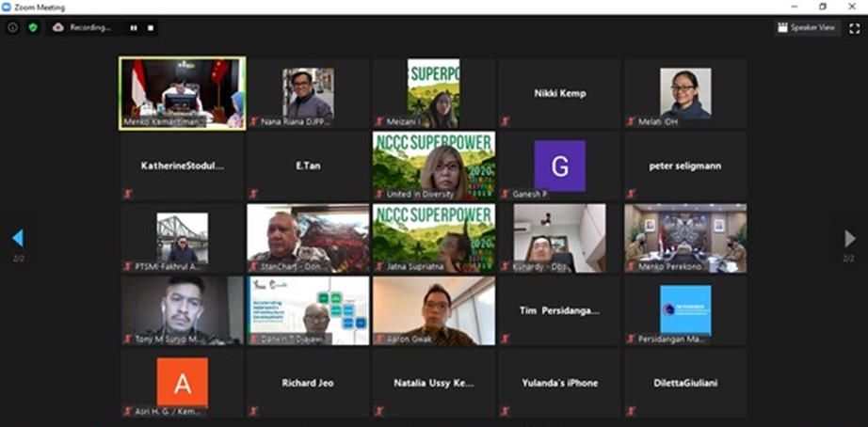Click peter seligmann's muted mic icon
The image size is (868, 427).
pyautogui.click(x=632, y=194)
